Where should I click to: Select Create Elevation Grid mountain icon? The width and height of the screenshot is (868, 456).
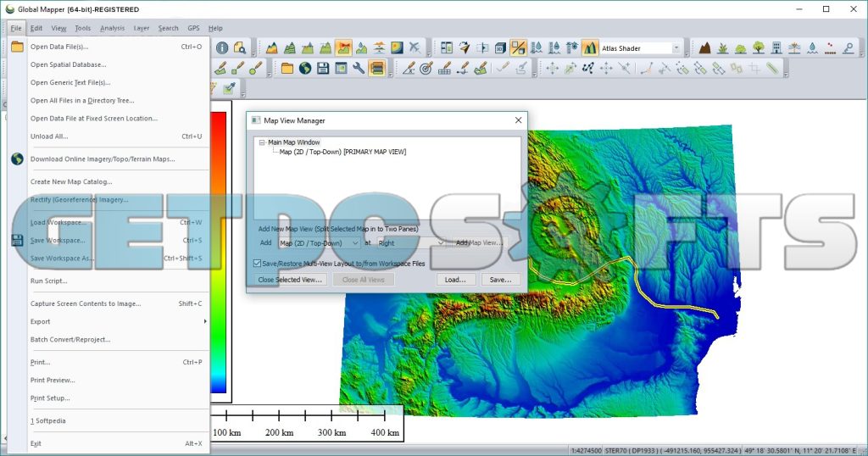point(272,48)
